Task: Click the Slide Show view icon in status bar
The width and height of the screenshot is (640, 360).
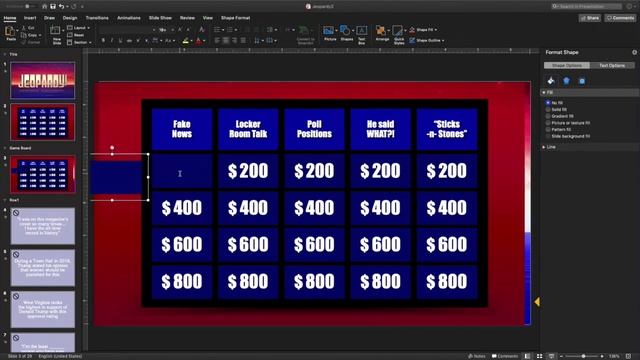Action: (551, 356)
